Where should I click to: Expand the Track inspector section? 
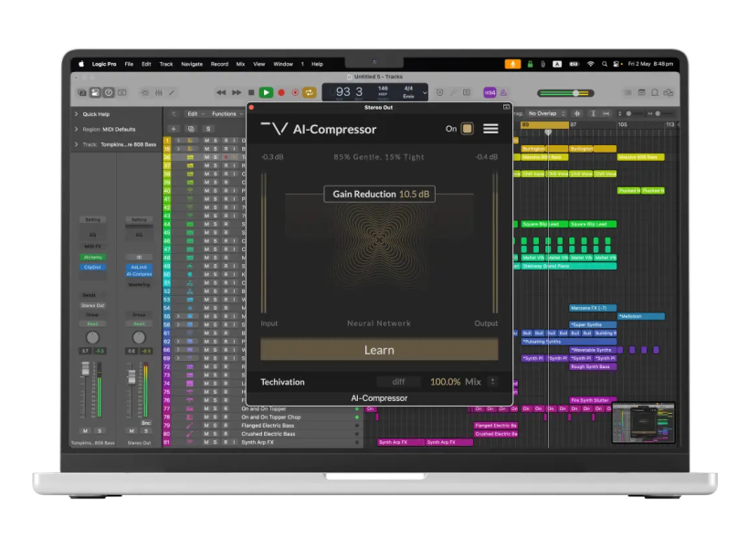point(77,144)
